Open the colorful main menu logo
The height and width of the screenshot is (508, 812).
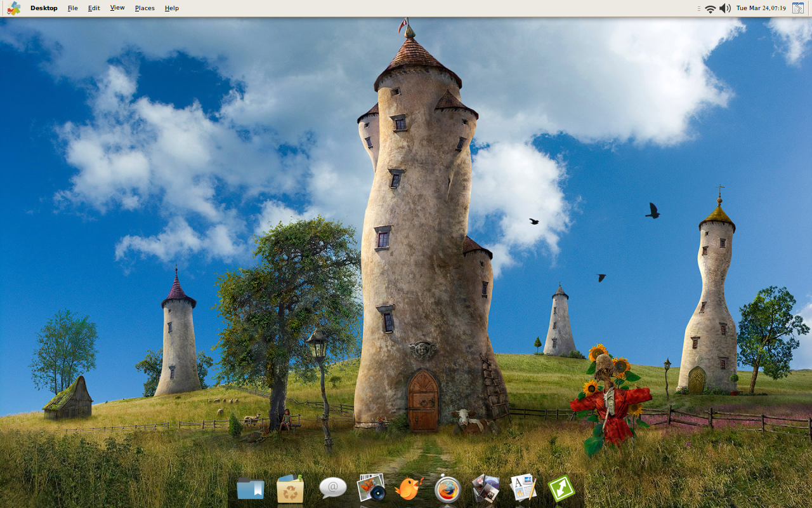tap(14, 8)
